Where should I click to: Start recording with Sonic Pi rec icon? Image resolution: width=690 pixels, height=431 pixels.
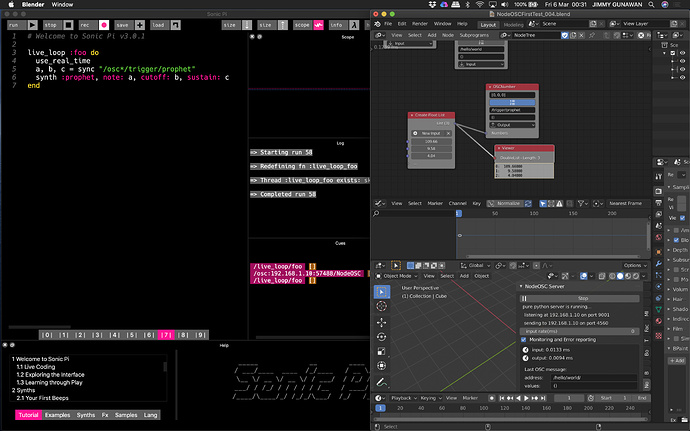pos(104,25)
